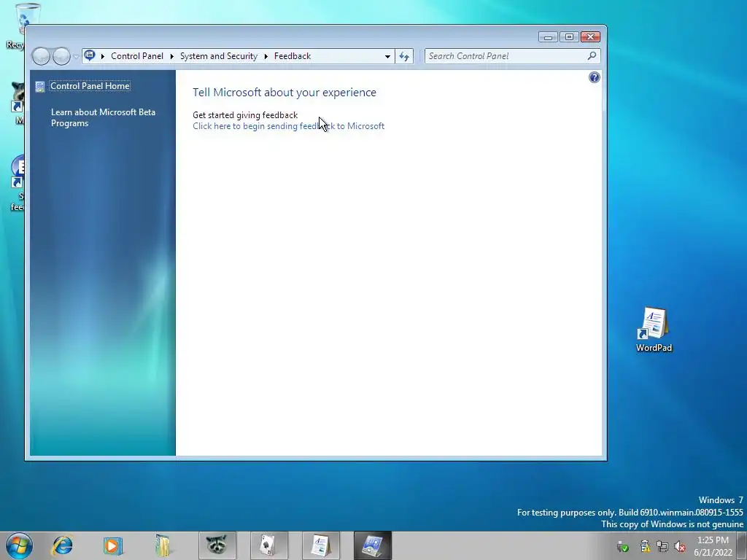This screenshot has height=560, width=747.
Task: Expand the arrow after Control Panel breadcrumb
Action: pyautogui.click(x=171, y=56)
